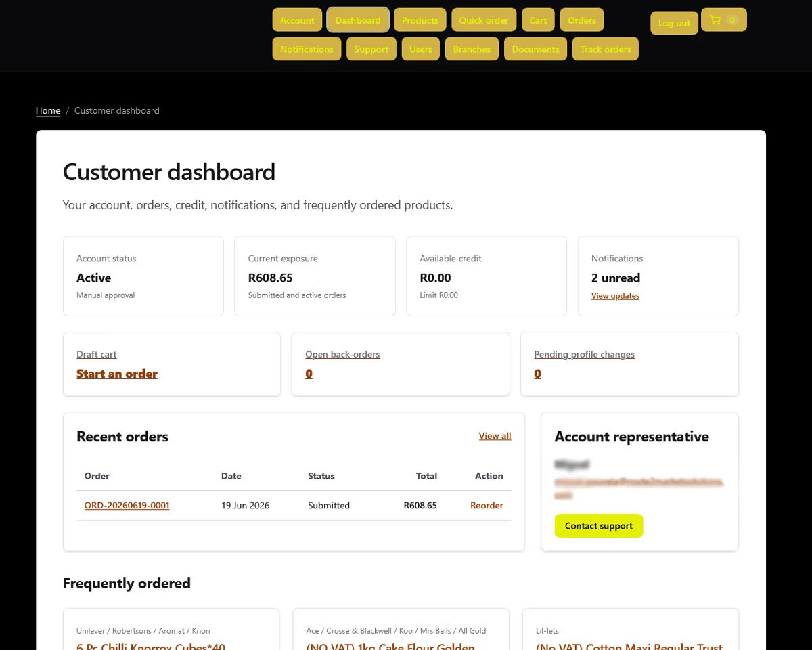Go to the Support nav item
The image size is (812, 650).
coord(371,49)
